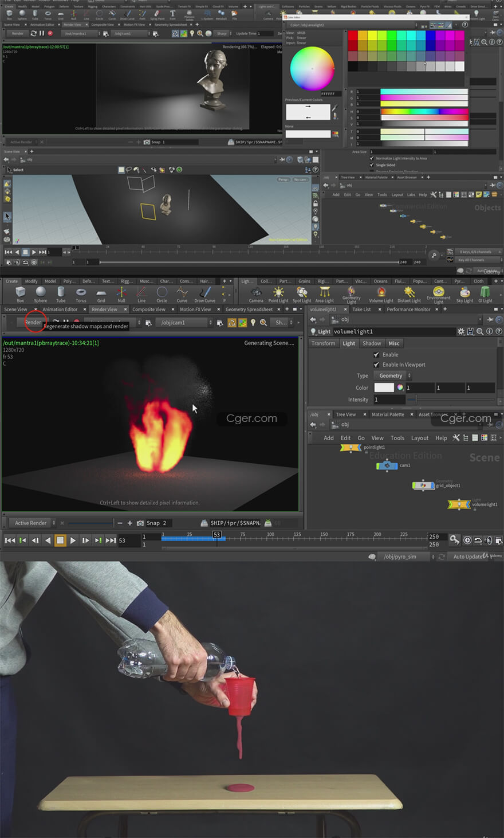
Task: Add a GI Light from the shelf
Action: click(x=485, y=295)
